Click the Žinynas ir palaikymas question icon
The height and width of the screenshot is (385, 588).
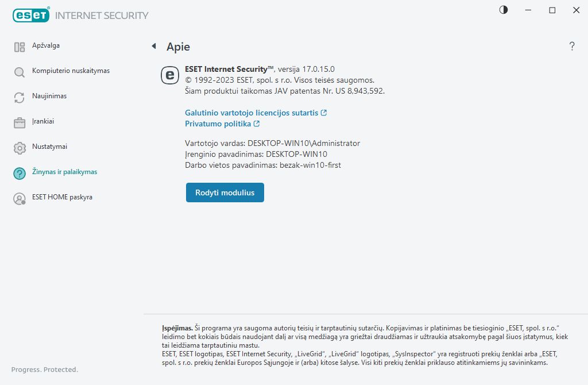(20, 174)
